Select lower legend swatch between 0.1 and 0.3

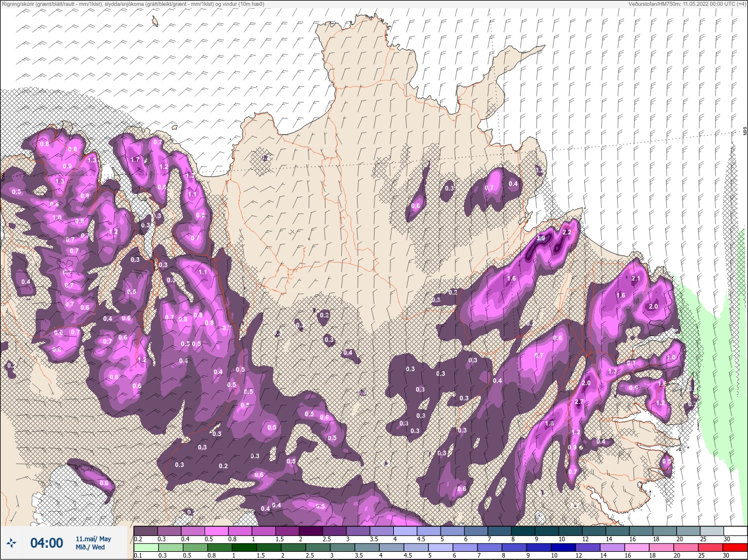tap(146, 548)
